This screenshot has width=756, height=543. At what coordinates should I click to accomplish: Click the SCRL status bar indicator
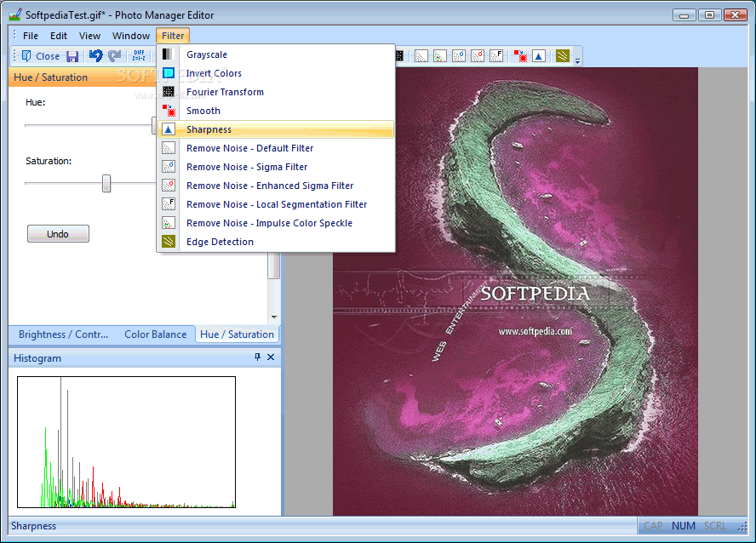click(x=715, y=526)
